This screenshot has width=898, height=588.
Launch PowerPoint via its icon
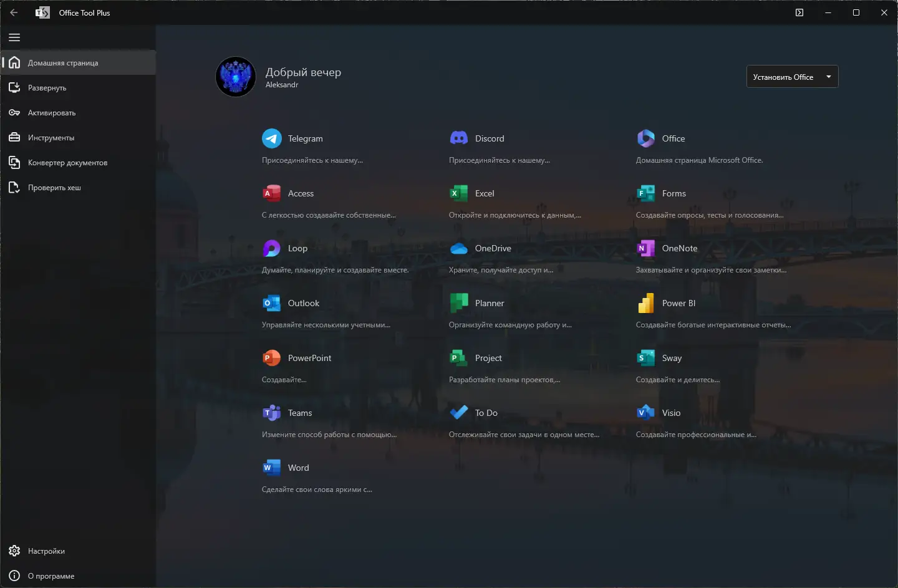point(272,358)
